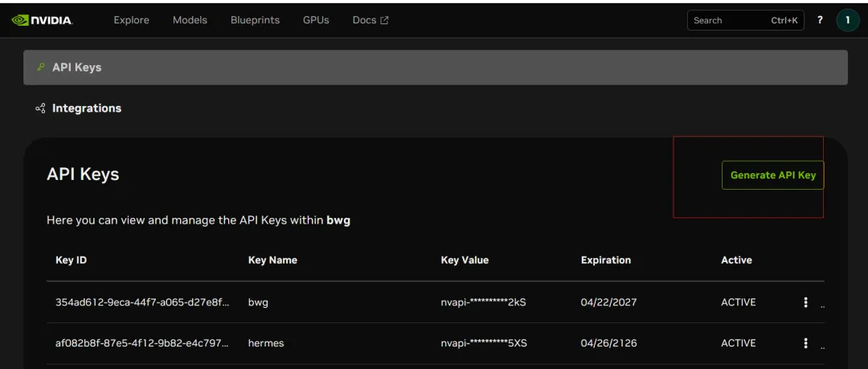Open the Integrations section
Viewport: 868px width, 369px height.
tap(86, 108)
